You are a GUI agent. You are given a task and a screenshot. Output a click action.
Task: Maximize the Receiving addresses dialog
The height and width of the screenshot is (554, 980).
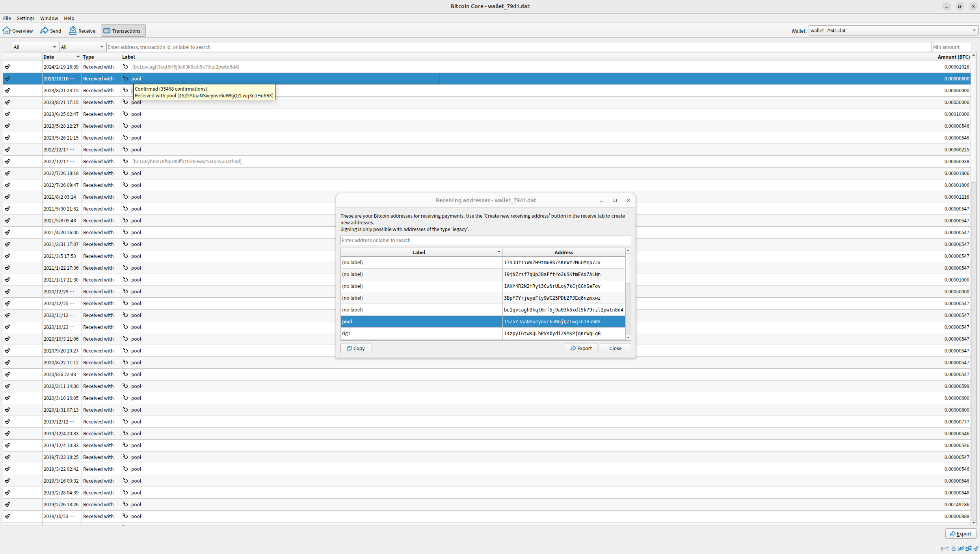click(x=615, y=200)
